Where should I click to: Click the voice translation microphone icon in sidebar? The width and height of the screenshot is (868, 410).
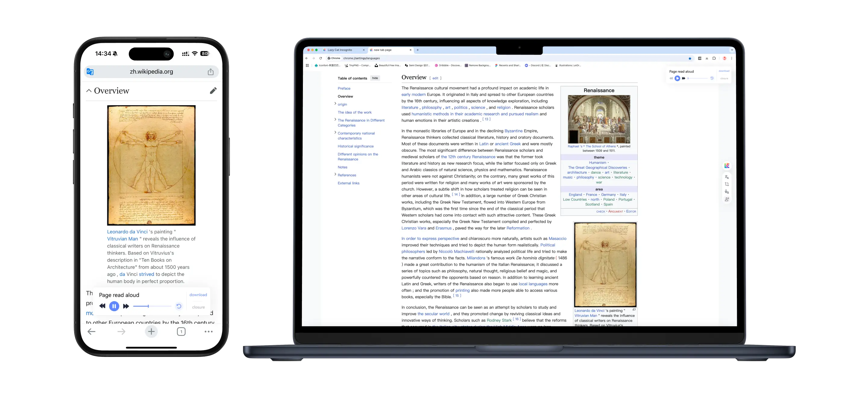pos(727,191)
